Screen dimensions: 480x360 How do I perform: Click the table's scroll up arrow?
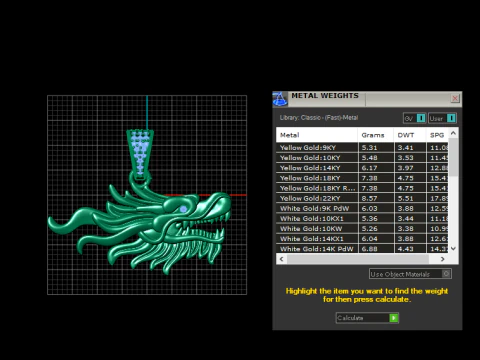[453, 133]
